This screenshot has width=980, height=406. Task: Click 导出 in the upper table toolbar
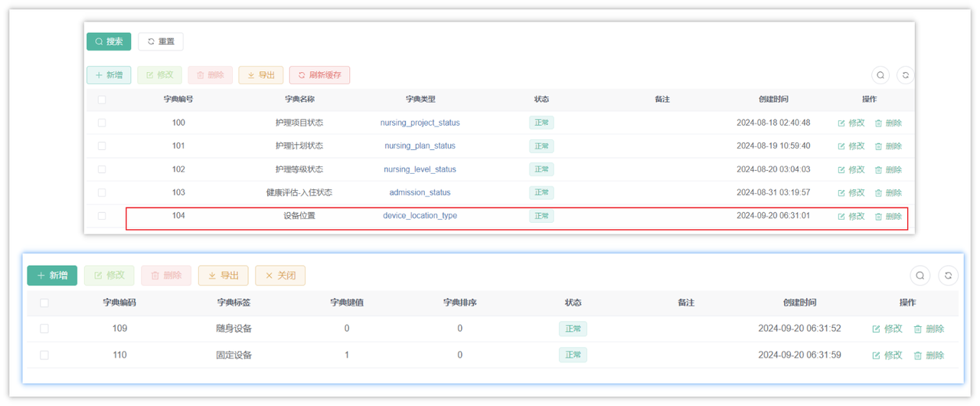(x=261, y=75)
